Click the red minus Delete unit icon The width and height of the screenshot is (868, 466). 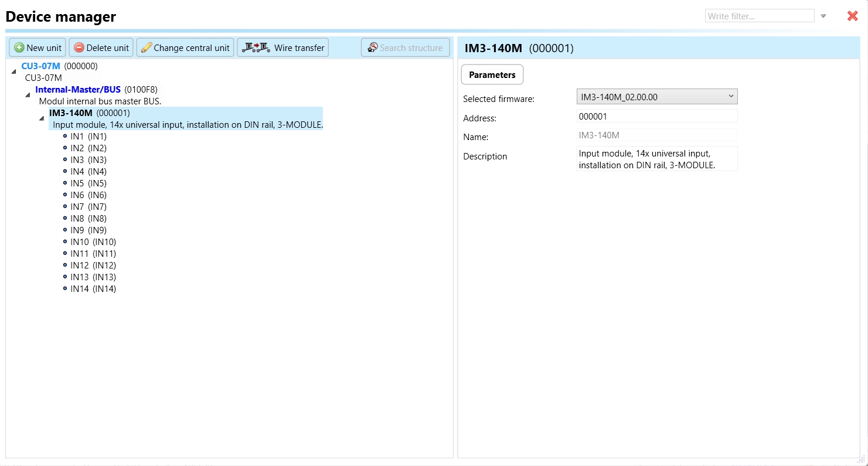click(79, 48)
